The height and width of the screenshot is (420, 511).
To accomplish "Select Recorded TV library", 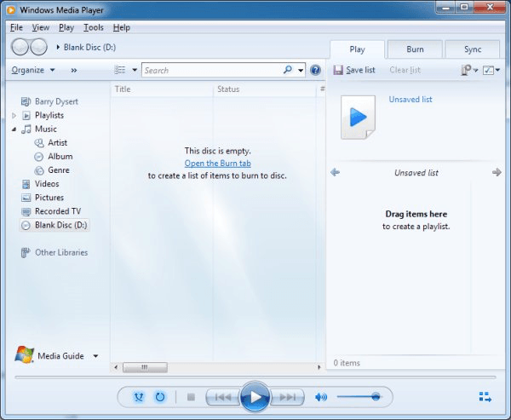I will [x=58, y=211].
